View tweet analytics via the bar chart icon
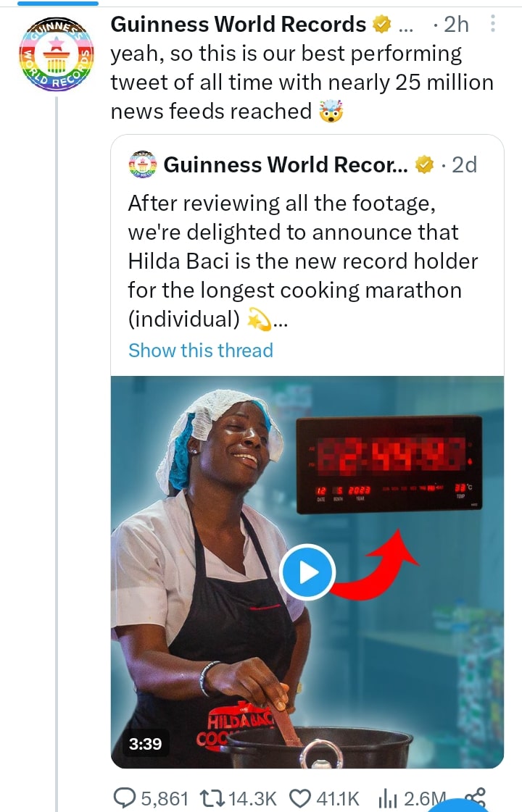Screen dimensions: 522x812 pyautogui.click(x=386, y=798)
